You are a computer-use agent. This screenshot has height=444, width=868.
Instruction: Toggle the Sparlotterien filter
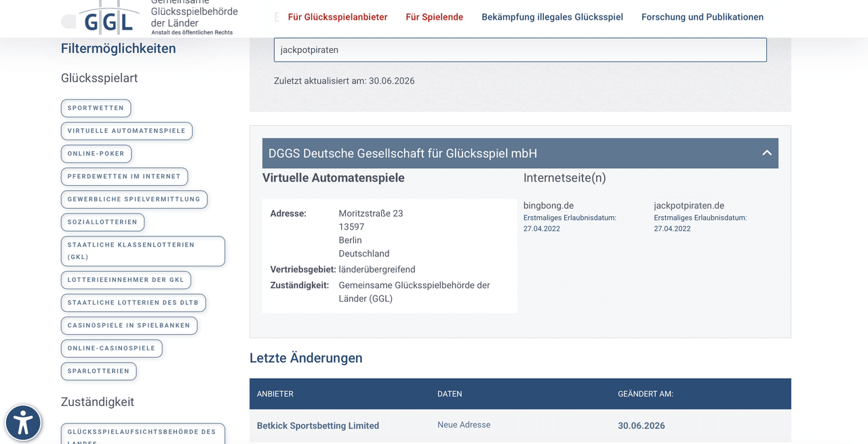[98, 371]
